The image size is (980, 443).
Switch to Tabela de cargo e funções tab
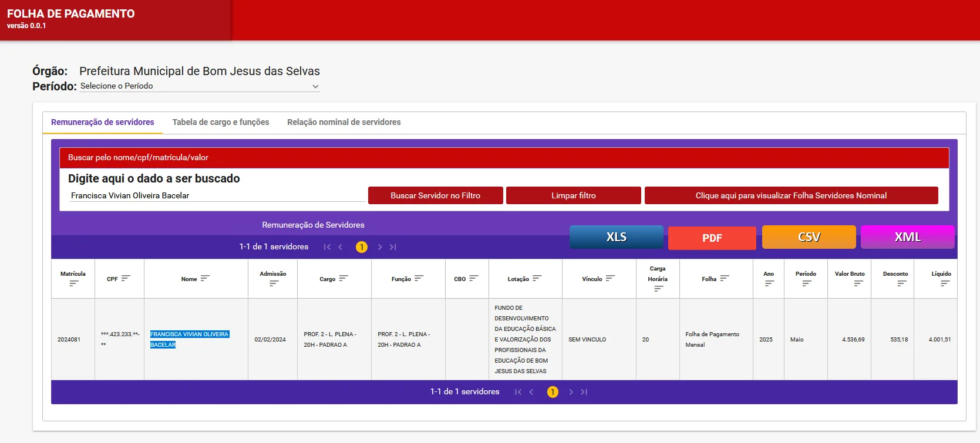(221, 122)
